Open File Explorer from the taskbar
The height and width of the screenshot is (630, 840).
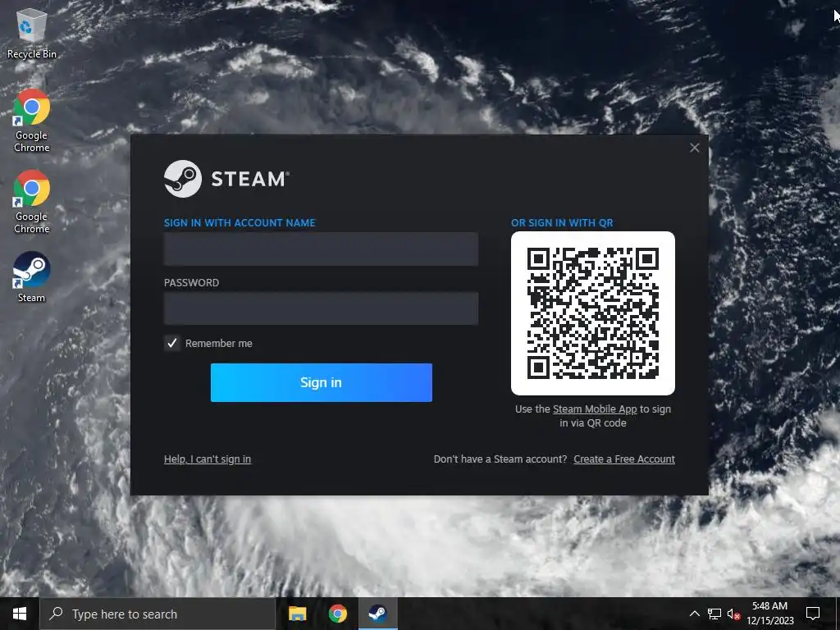coord(297,614)
